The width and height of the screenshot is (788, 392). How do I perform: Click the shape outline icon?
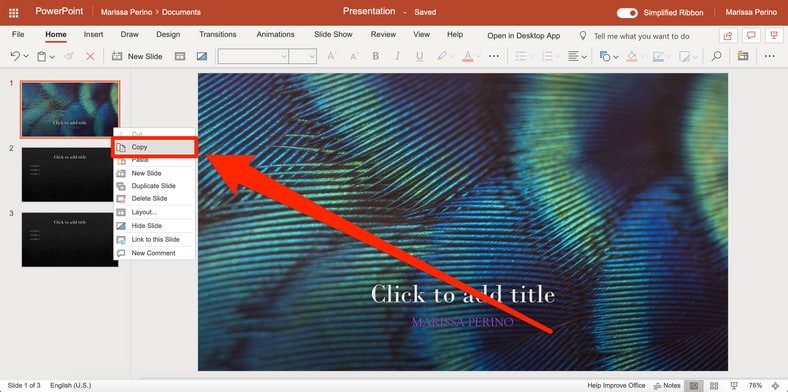[x=658, y=56]
